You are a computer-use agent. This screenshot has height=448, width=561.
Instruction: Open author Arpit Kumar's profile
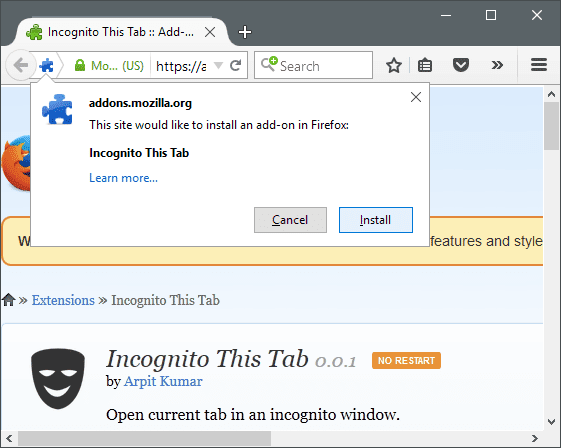click(x=163, y=381)
